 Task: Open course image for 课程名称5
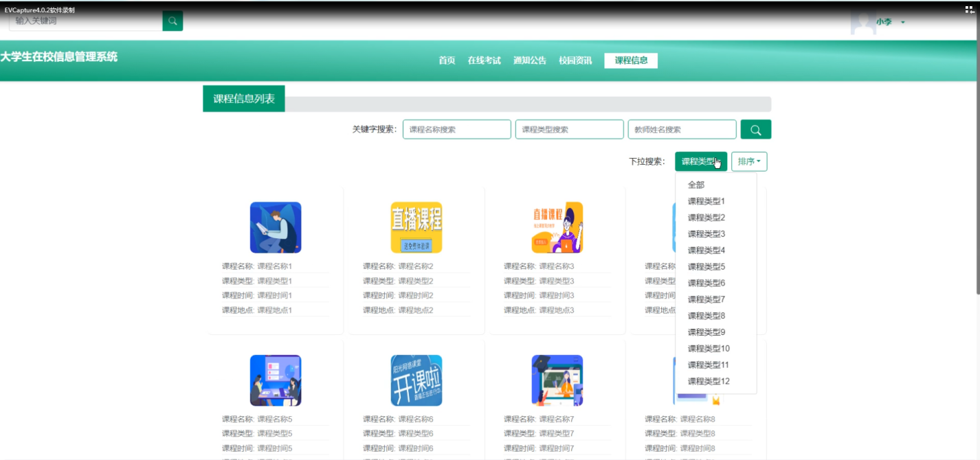tap(276, 380)
